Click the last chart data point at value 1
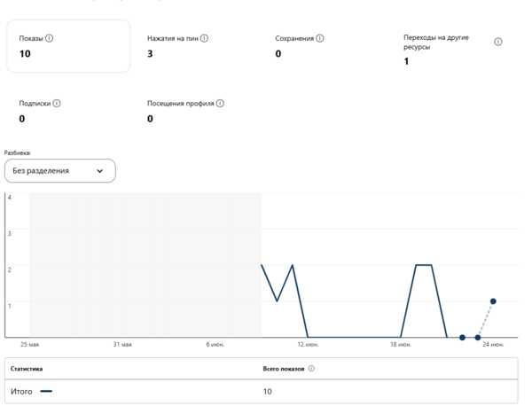 [493, 301]
